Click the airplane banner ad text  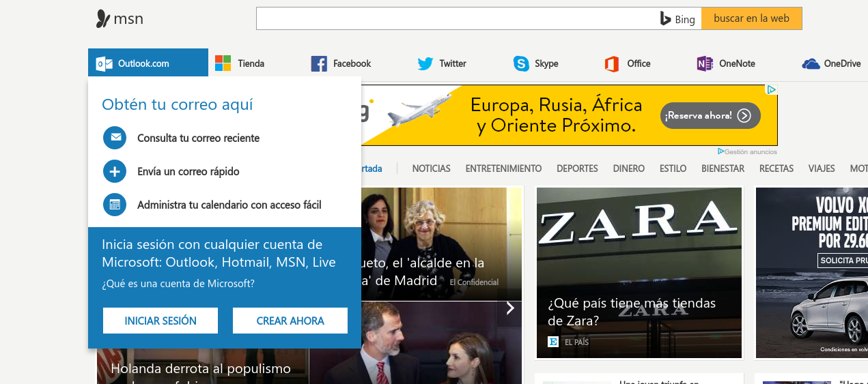coord(557,115)
